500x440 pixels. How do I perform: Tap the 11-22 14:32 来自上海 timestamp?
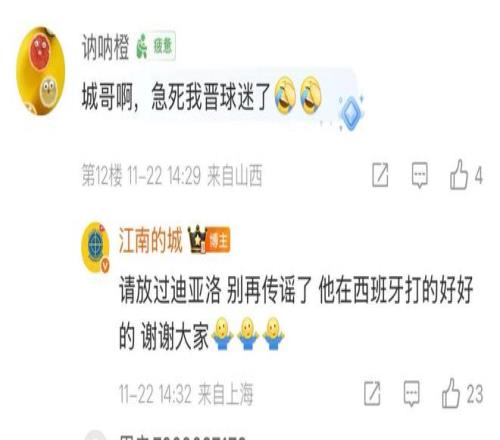(x=186, y=394)
